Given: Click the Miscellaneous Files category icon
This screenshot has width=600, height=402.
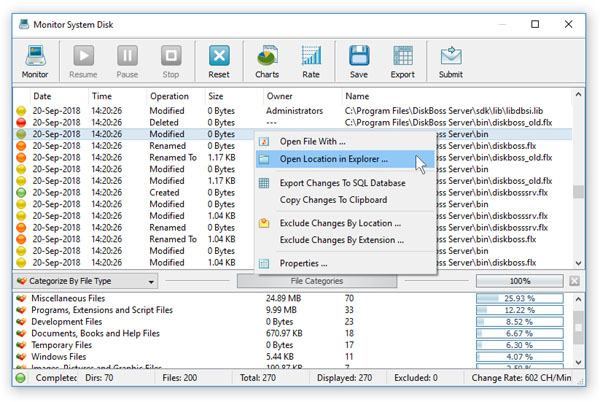Looking at the screenshot, I should [21, 298].
